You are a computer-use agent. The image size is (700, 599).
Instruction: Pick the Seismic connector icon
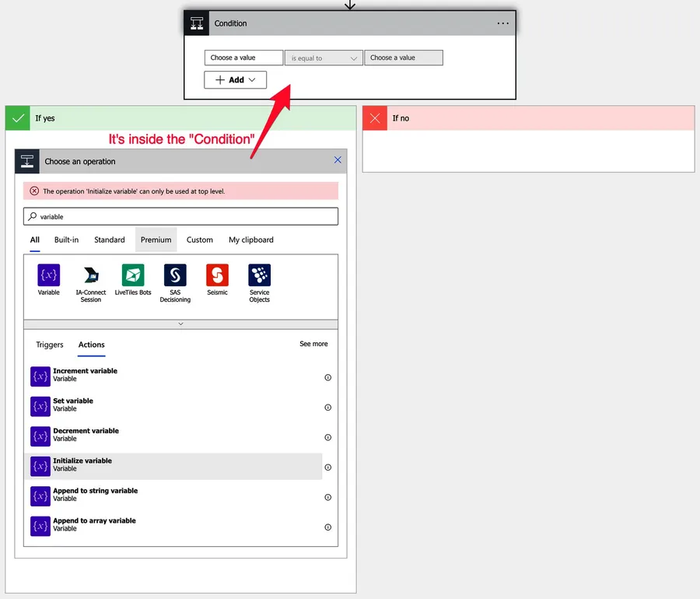point(217,275)
